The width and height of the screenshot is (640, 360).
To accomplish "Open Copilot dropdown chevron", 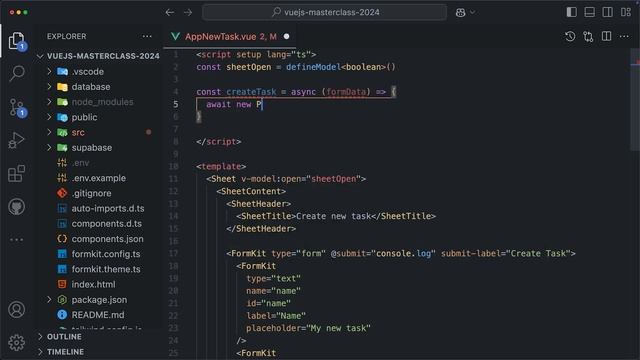I will point(472,12).
